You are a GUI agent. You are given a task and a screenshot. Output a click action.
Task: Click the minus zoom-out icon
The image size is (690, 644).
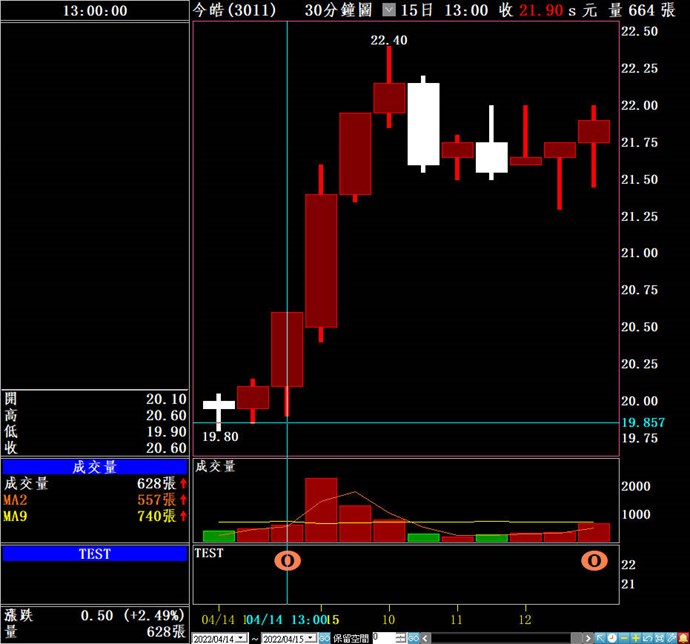tap(623, 638)
